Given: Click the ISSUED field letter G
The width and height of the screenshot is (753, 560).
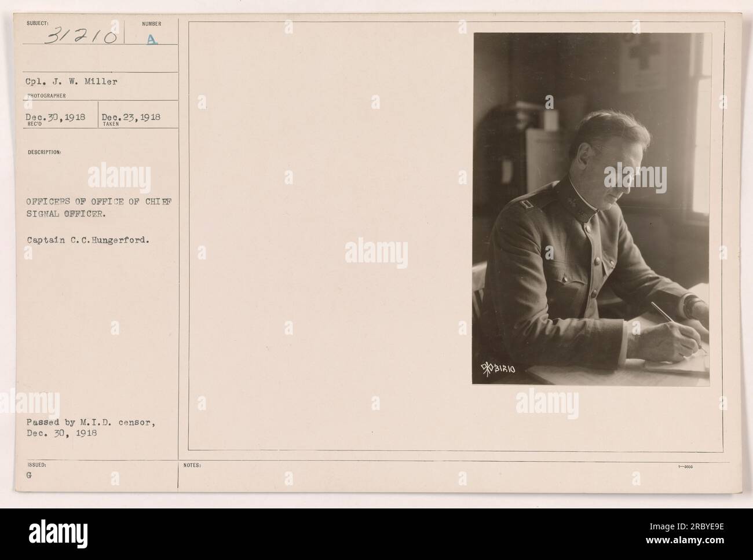Looking at the screenshot, I should tap(29, 473).
